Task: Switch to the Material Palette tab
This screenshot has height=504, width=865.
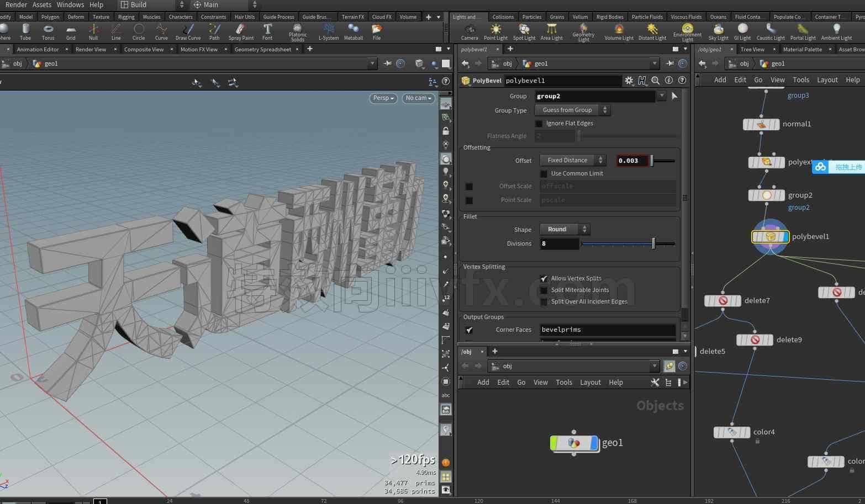Action: coord(802,49)
